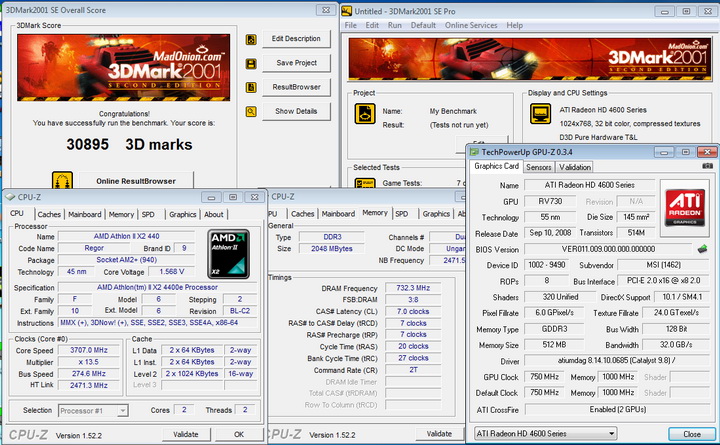
Task: Click the GPU-Z title bar app icon
Action: (474, 152)
